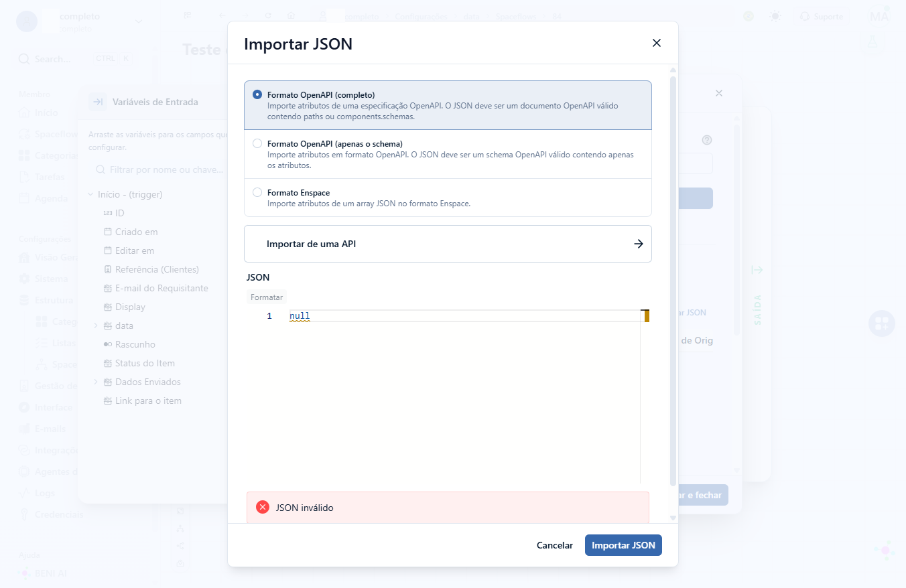Click the help question mark icon
Image resolution: width=906 pixels, height=588 pixels.
coord(707,140)
